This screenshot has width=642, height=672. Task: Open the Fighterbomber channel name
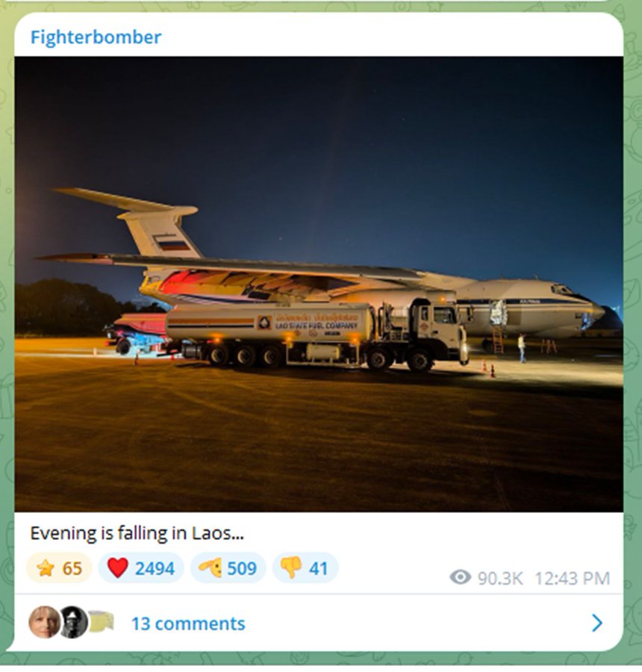[x=96, y=37]
